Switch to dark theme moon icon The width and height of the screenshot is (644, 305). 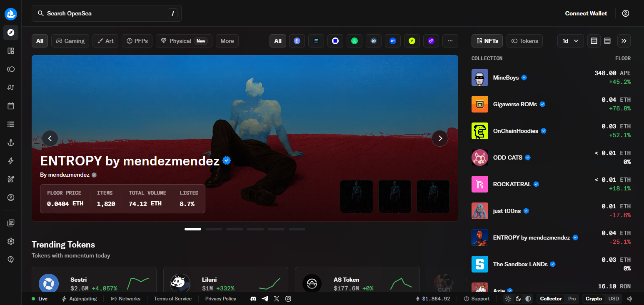[x=518, y=299]
